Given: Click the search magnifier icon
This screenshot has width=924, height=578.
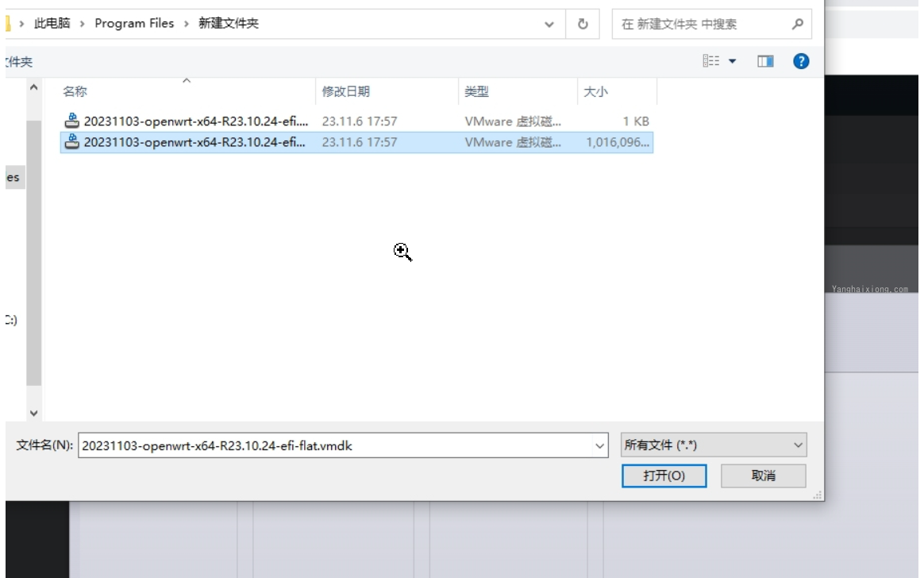Looking at the screenshot, I should 797,24.
